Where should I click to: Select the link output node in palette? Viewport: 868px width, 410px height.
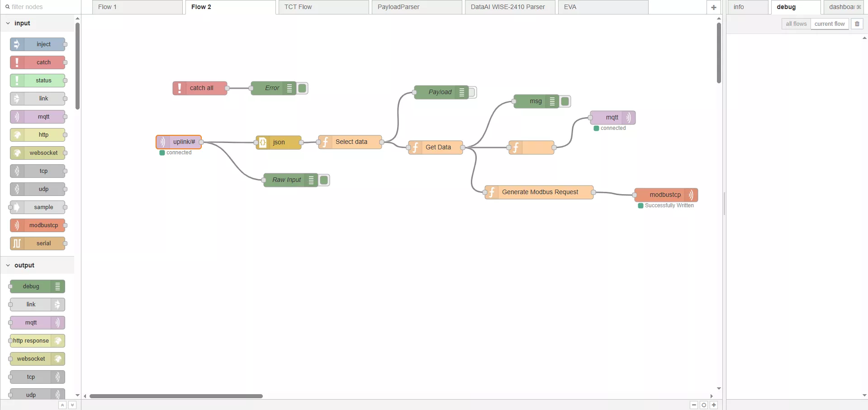38,305
